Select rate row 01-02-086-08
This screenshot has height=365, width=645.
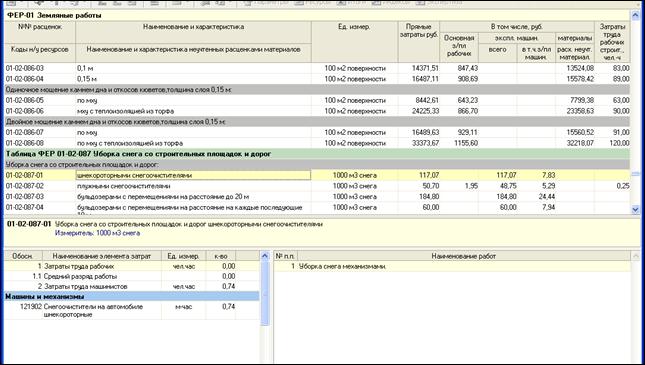[x=317, y=143]
